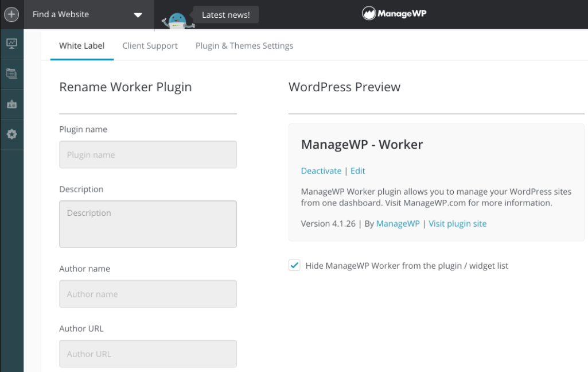The height and width of the screenshot is (372, 588).
Task: Click into the Description text area
Action: (x=148, y=224)
